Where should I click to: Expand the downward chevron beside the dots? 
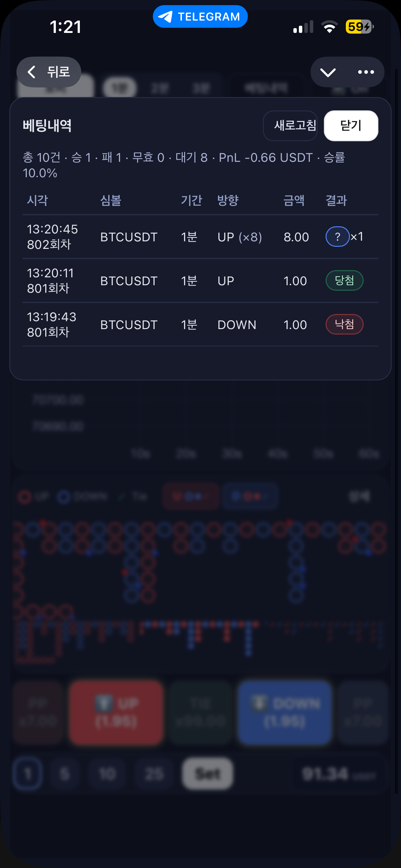pos(328,72)
